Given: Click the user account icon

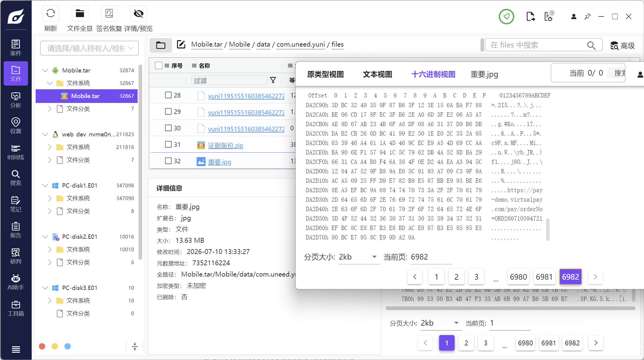Looking at the screenshot, I should coord(574,16).
